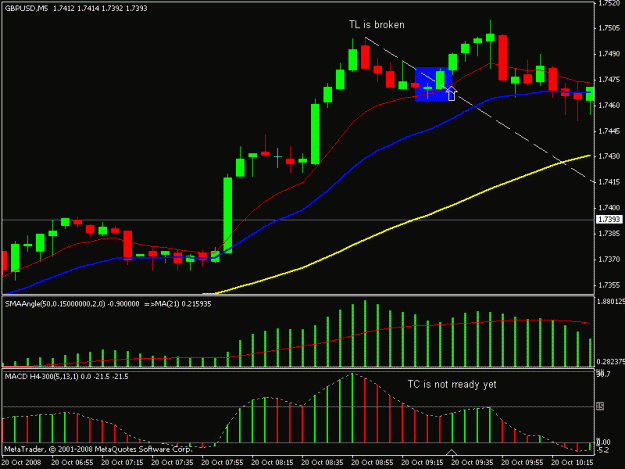Click the '20 Oct 08:35' time label

coord(322,463)
